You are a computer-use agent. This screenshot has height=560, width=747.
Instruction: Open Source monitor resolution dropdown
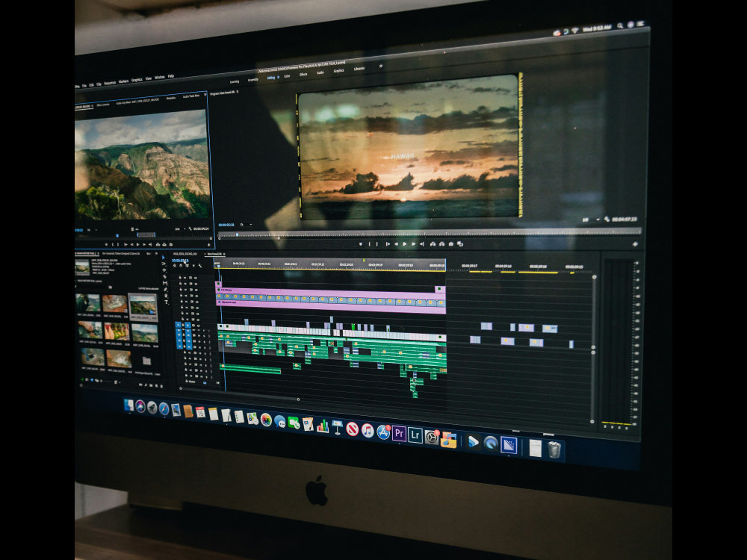(179, 229)
